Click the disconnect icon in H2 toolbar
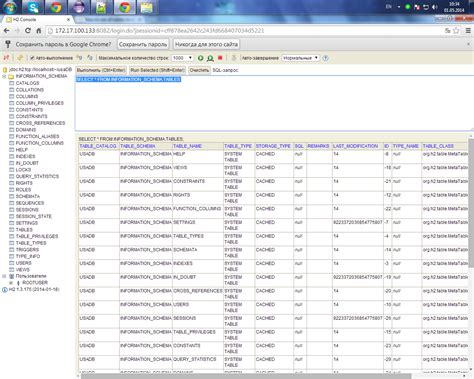This screenshot has height=379, width=474. (6, 58)
